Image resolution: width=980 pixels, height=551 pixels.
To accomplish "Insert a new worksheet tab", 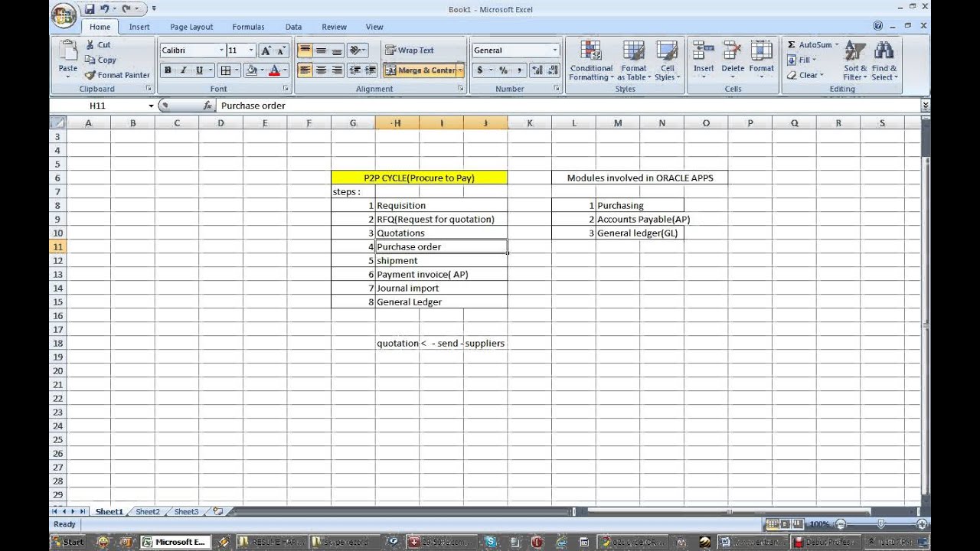I will [218, 511].
